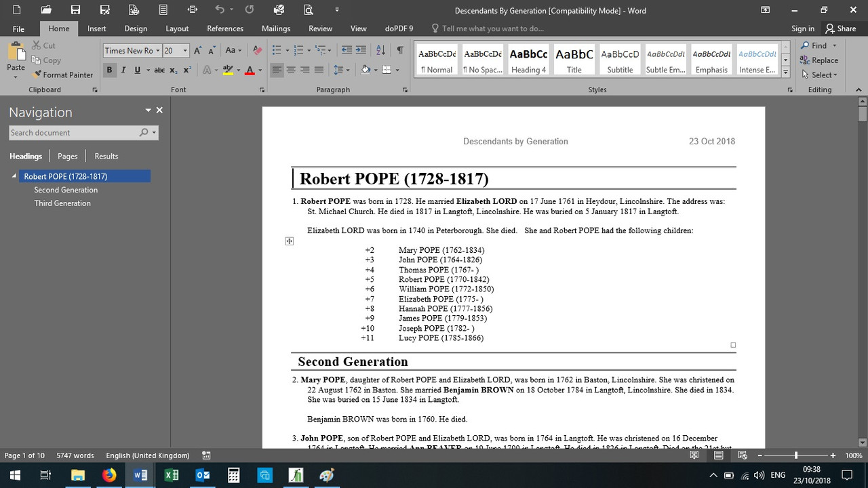Click the numbered list icon
The height and width of the screenshot is (488, 868).
point(298,51)
